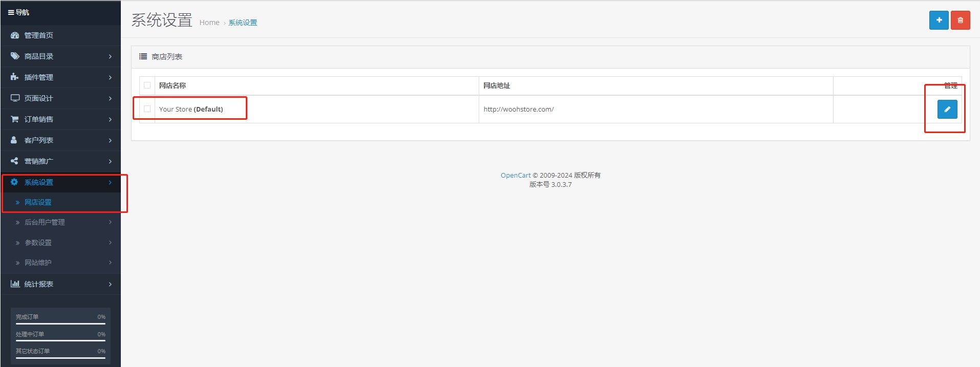Click the red trash delete button
The image size is (980, 367).
960,20
